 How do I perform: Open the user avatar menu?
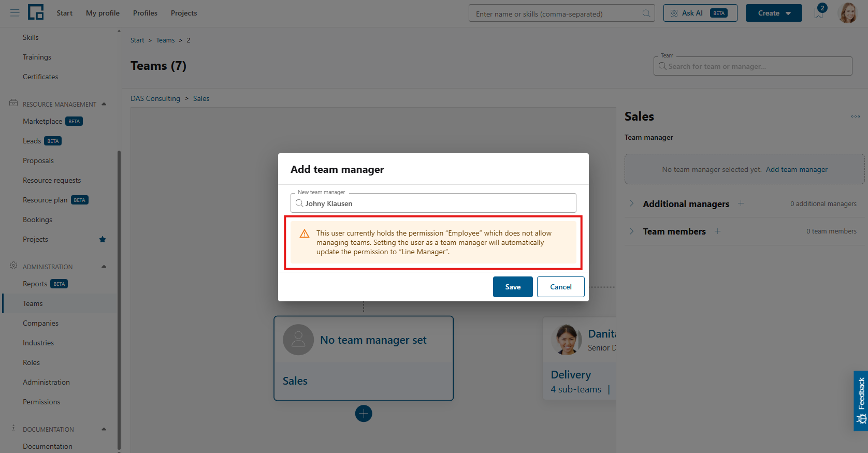pos(848,13)
